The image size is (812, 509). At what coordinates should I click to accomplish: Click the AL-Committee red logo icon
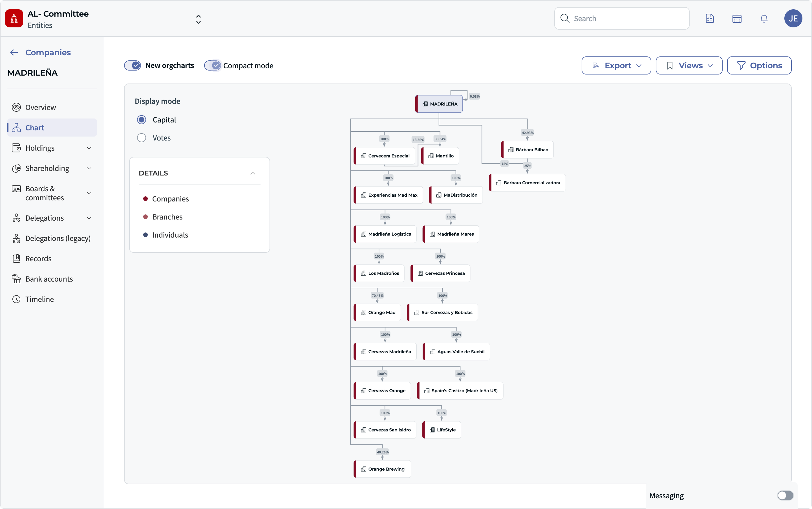click(14, 18)
